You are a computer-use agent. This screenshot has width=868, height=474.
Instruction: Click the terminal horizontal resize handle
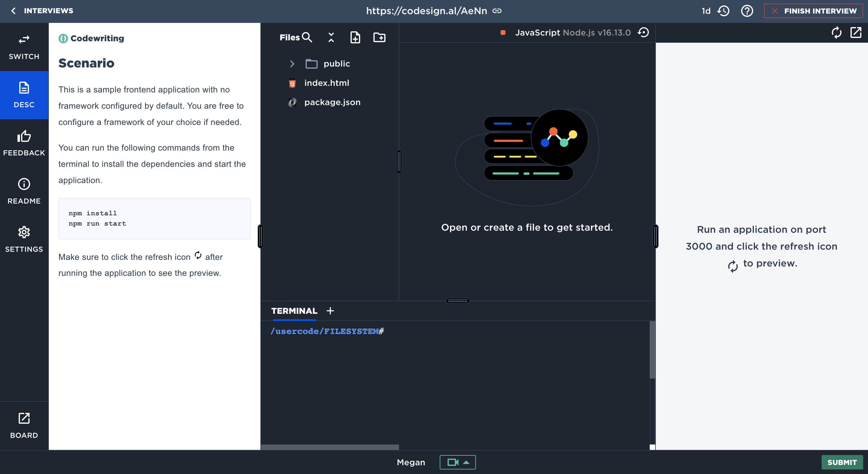click(x=457, y=301)
